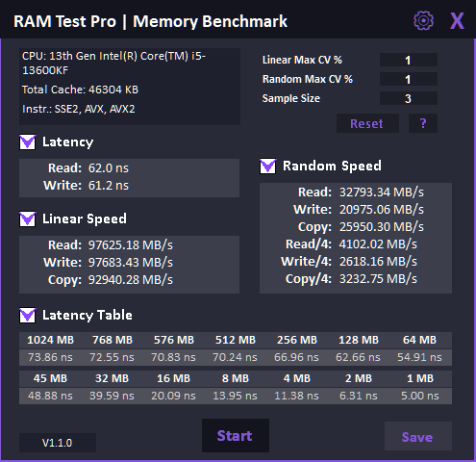Edit the Linear Max CV % field

(x=409, y=60)
